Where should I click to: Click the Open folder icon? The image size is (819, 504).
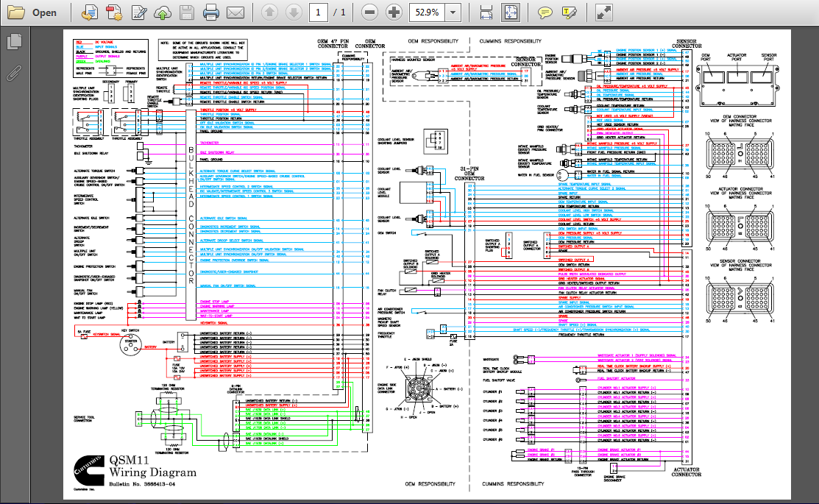15,13
